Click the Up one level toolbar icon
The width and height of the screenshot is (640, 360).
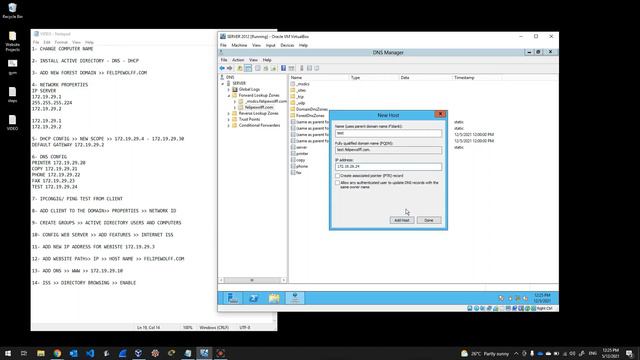[x=240, y=68]
